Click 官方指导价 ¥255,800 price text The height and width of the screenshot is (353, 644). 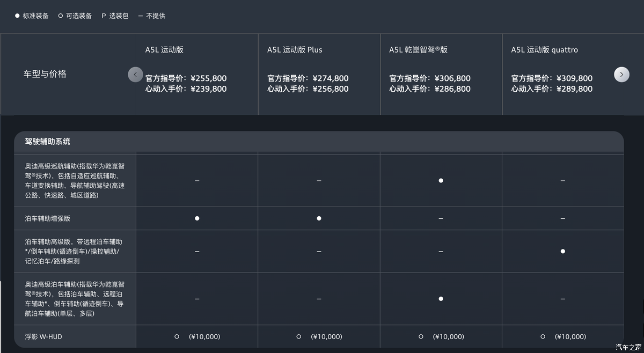click(x=186, y=78)
